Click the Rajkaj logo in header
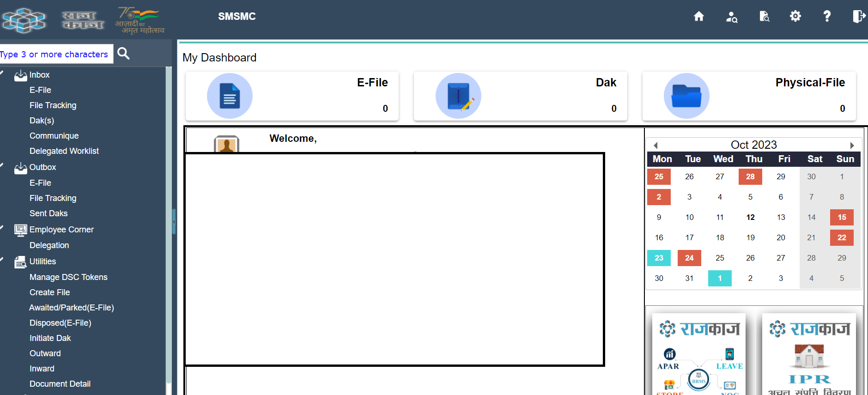This screenshot has width=868, height=395. point(83,20)
